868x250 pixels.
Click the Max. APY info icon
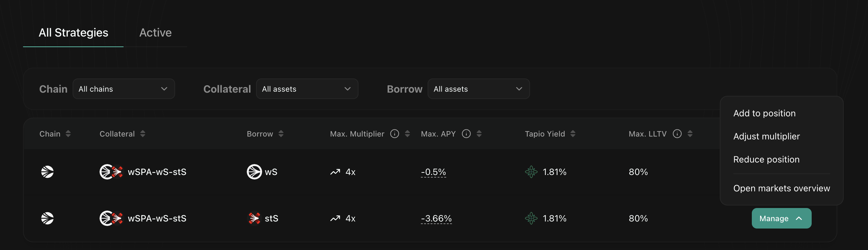[x=466, y=134]
